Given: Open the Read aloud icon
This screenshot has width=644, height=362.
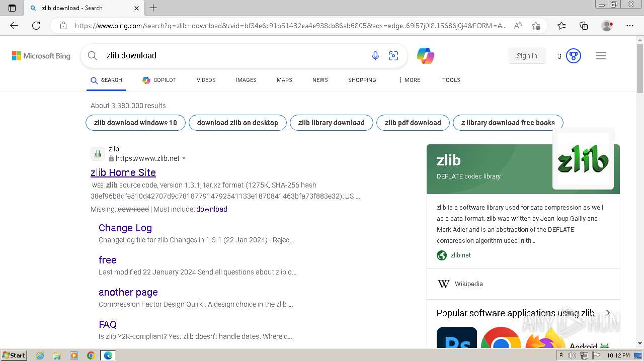Looking at the screenshot, I should point(518,26).
